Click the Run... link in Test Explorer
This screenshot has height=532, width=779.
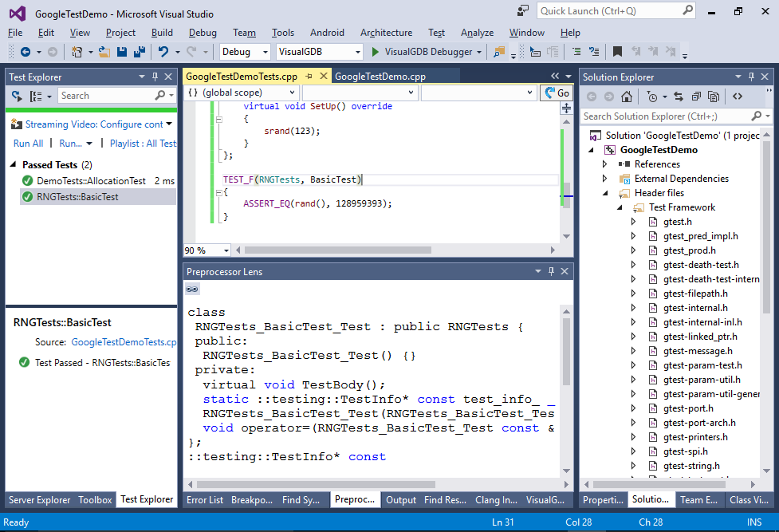pos(70,144)
